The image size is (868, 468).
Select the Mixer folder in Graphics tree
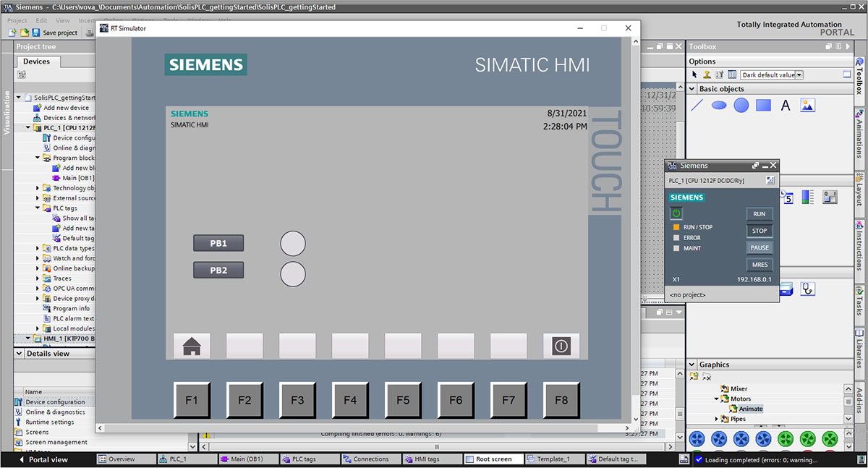pos(739,388)
